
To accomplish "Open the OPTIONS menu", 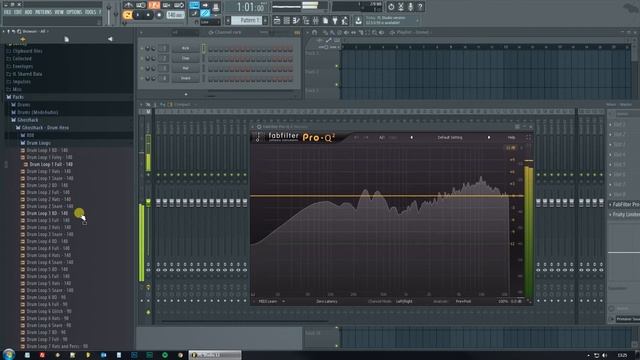I will click(74, 12).
